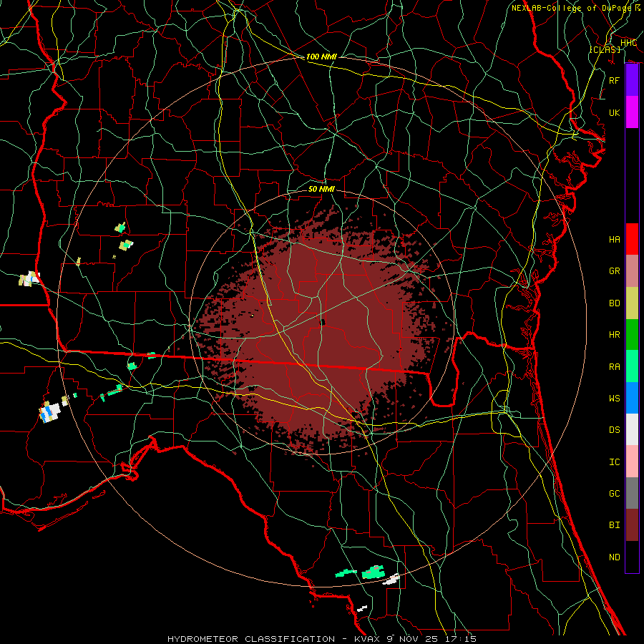Pick the RA light green legend swatch
Screen dimensions: 644x644
tap(632, 366)
